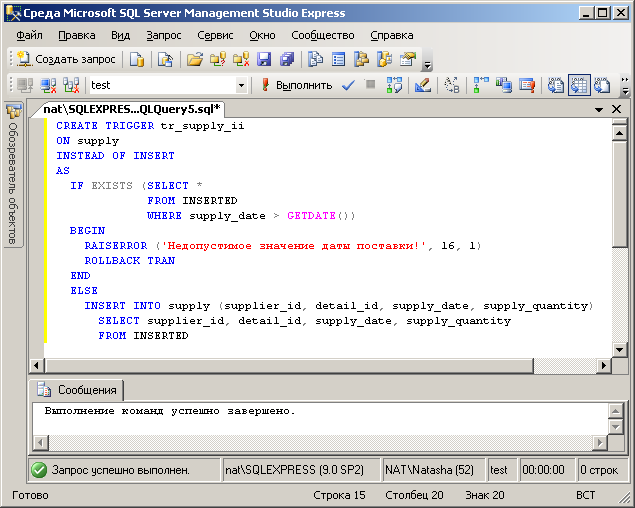Click the Connect server icon

pyautogui.click(x=25, y=85)
